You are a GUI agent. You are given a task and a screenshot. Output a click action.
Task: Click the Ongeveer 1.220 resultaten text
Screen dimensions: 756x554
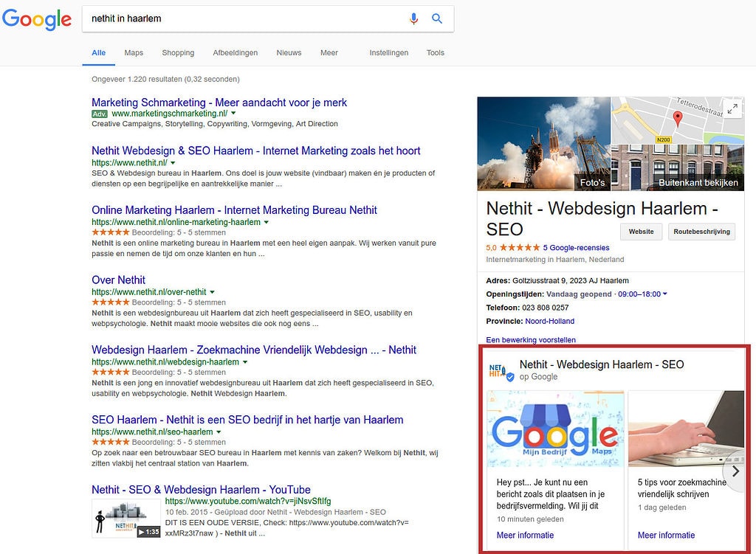tap(165, 79)
